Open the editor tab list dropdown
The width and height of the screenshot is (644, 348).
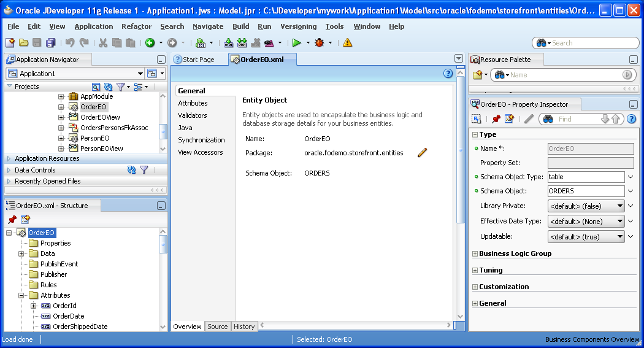point(459,59)
